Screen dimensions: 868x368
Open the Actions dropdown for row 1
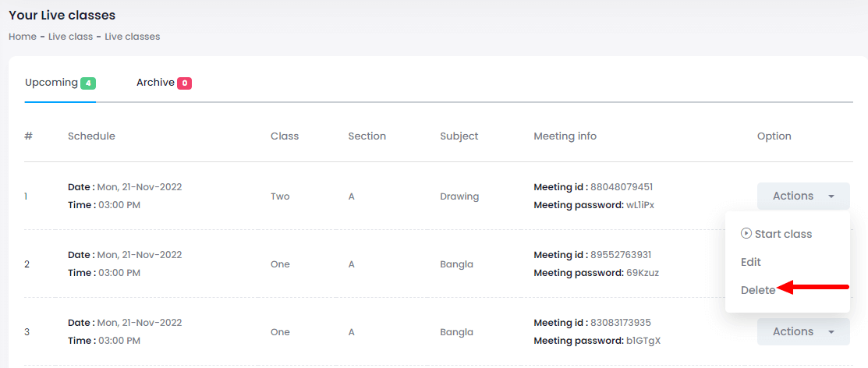(802, 196)
